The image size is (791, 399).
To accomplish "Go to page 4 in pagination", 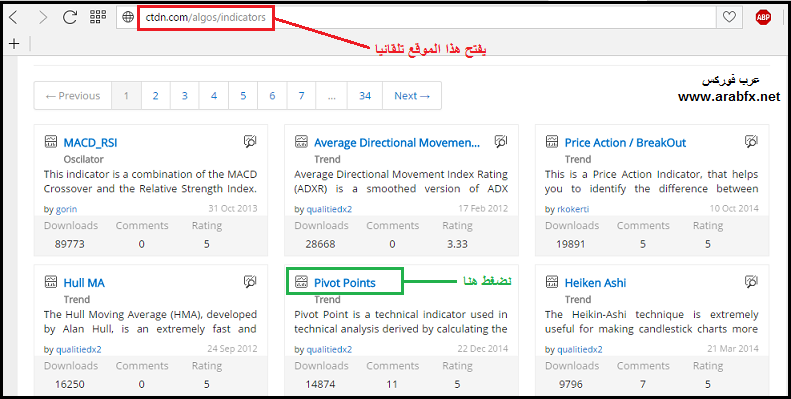I will 214,95.
